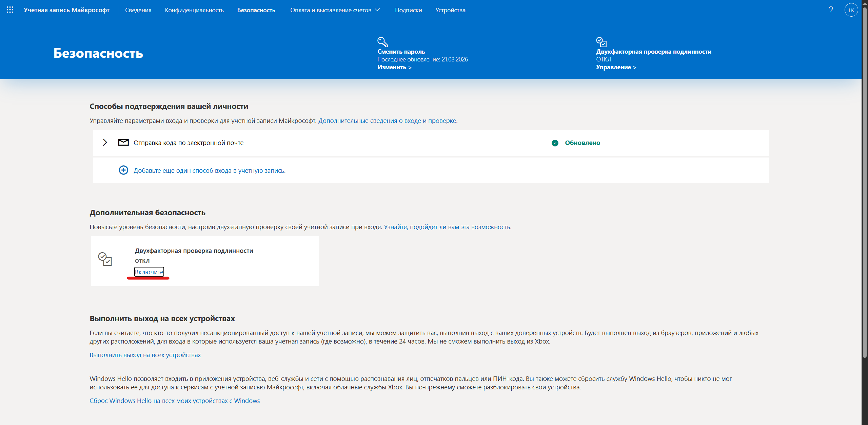Click Изменить > under password

point(395,67)
